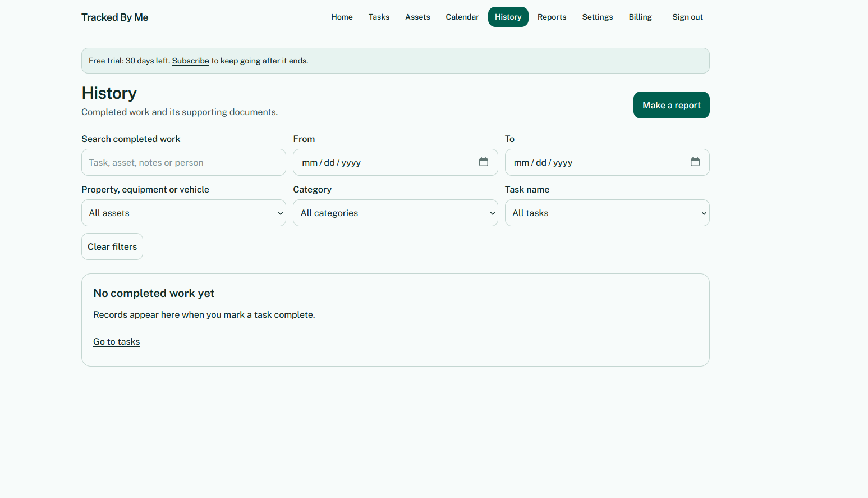Screen dimensions: 868x498
Task: Expand the All categories dropdown
Action: coord(396,213)
